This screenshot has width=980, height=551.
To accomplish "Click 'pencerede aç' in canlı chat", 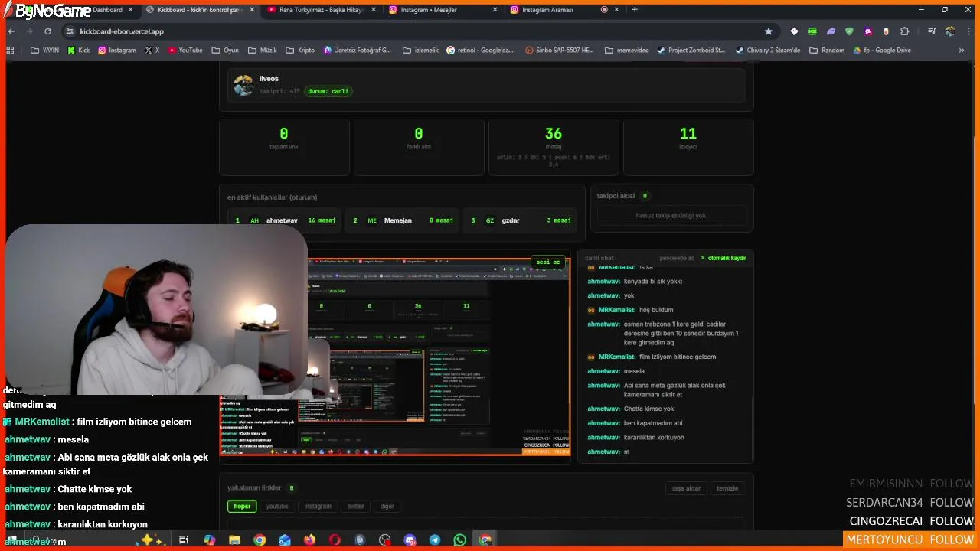I will coord(677,258).
